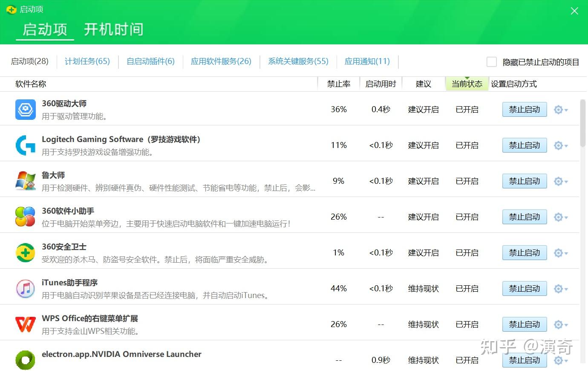This screenshot has height=371, width=588.
Task: Click the 鲁大师 app icon
Action: click(26, 181)
